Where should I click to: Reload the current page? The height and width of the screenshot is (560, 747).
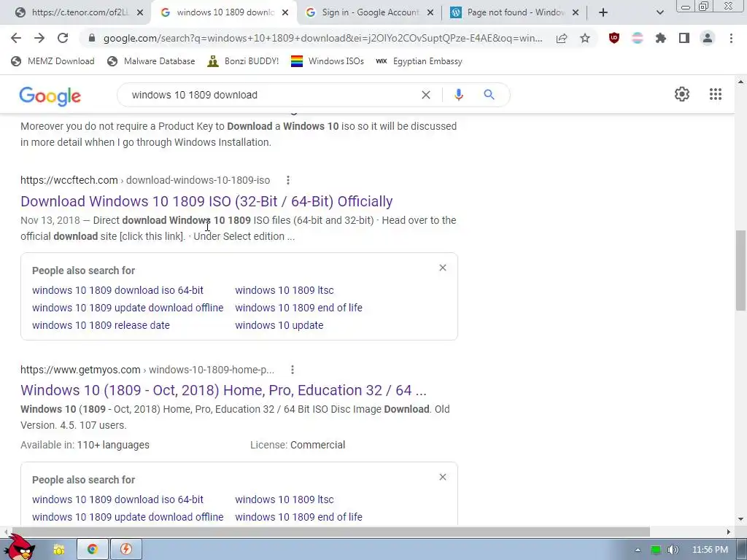tap(63, 38)
